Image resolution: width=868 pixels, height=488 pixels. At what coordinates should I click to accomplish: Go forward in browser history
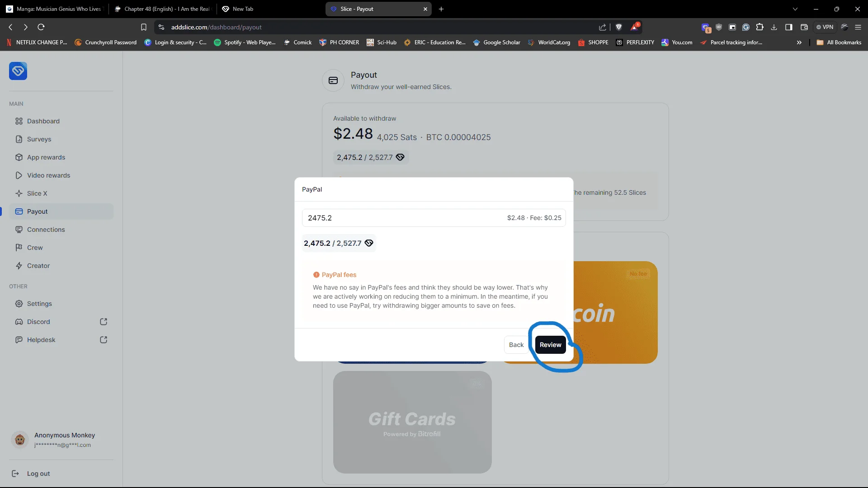point(26,27)
